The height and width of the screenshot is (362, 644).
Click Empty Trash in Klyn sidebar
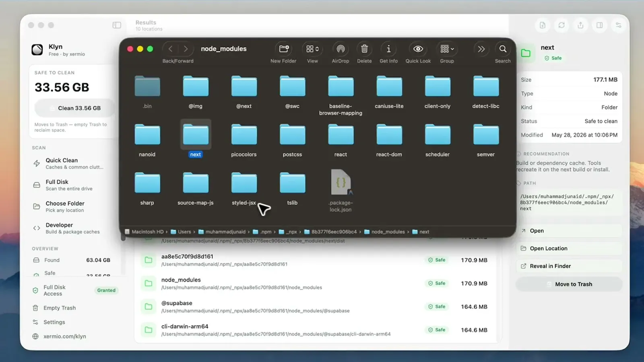click(x=54, y=308)
